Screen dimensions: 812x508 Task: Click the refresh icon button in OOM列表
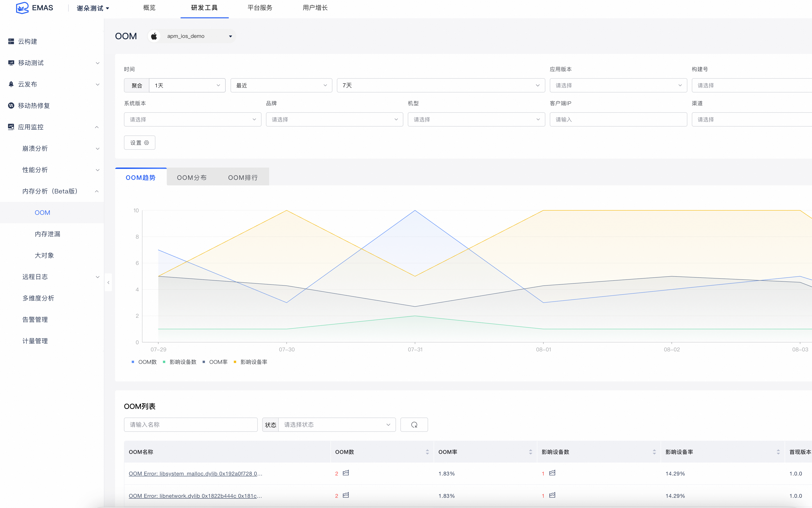(414, 425)
